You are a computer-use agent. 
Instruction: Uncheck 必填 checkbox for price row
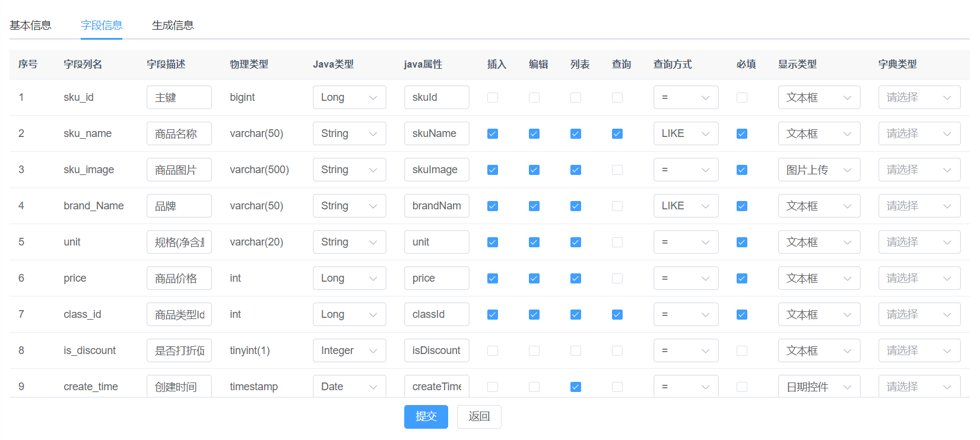(742, 279)
